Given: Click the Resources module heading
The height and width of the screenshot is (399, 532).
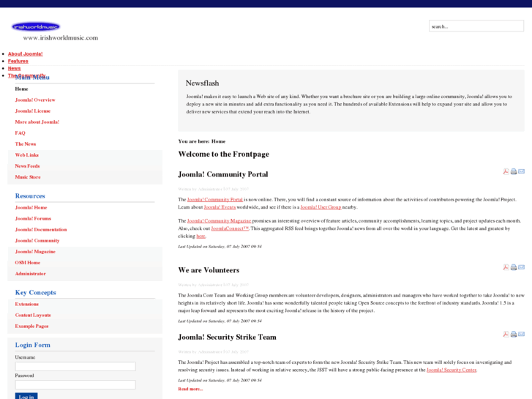Looking at the screenshot, I should (x=30, y=196).
